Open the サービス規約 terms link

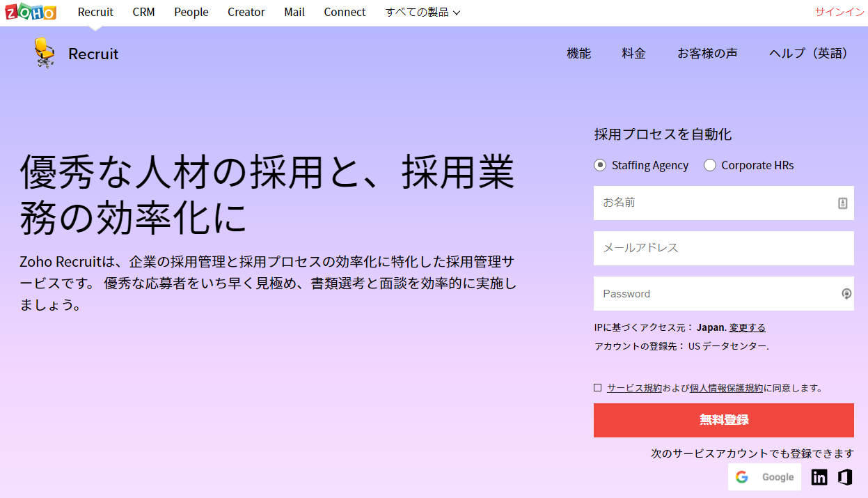click(634, 388)
